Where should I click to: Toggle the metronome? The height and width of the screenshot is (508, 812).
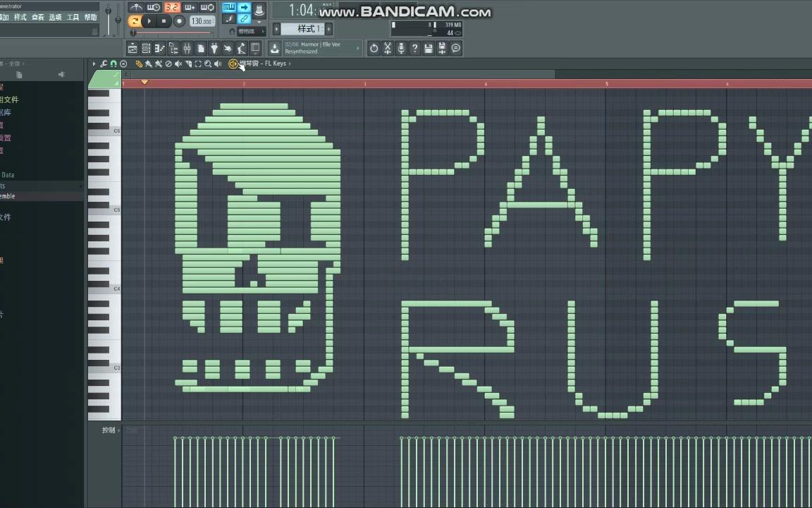coord(136,7)
